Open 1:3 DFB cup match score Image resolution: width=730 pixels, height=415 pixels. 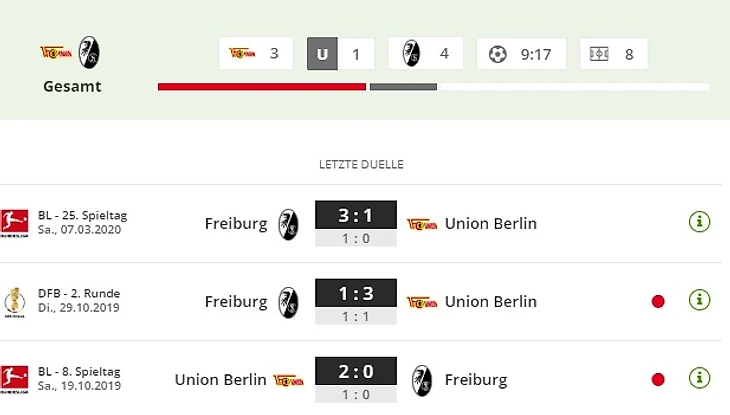point(356,294)
